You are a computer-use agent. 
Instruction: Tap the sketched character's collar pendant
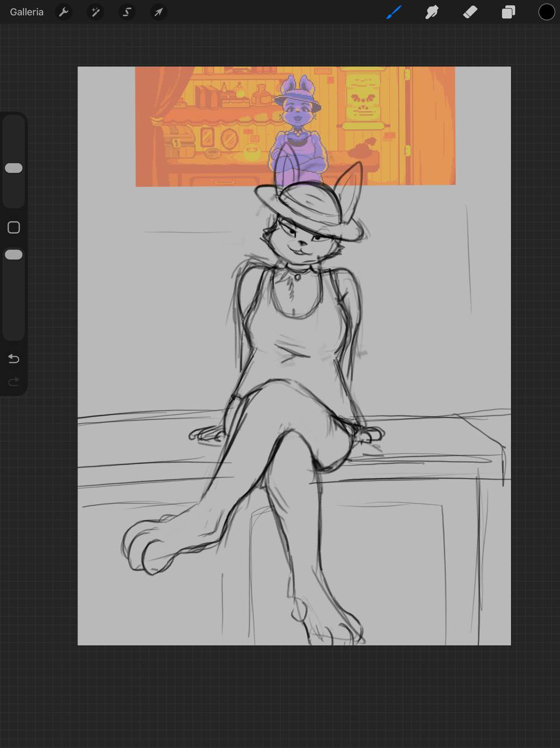coord(298,276)
